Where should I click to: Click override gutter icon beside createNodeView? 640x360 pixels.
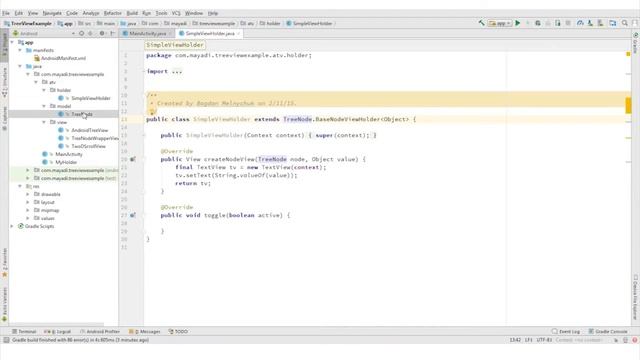point(133,159)
